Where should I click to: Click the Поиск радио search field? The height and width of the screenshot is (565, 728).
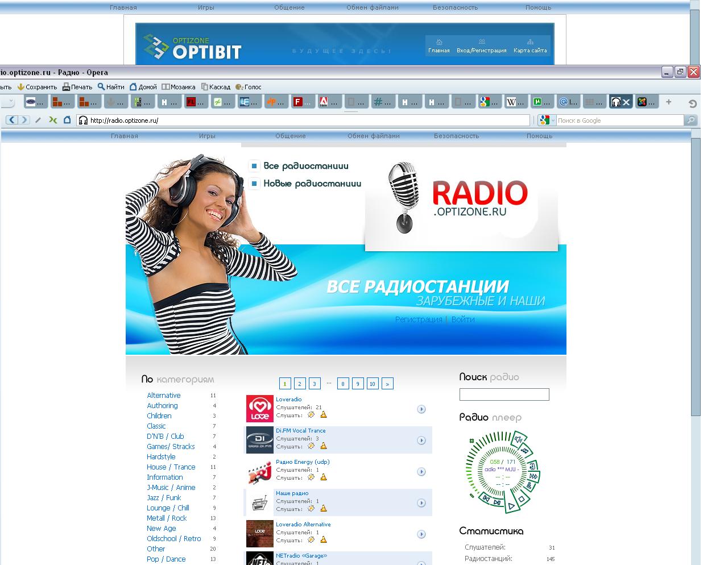[504, 394]
